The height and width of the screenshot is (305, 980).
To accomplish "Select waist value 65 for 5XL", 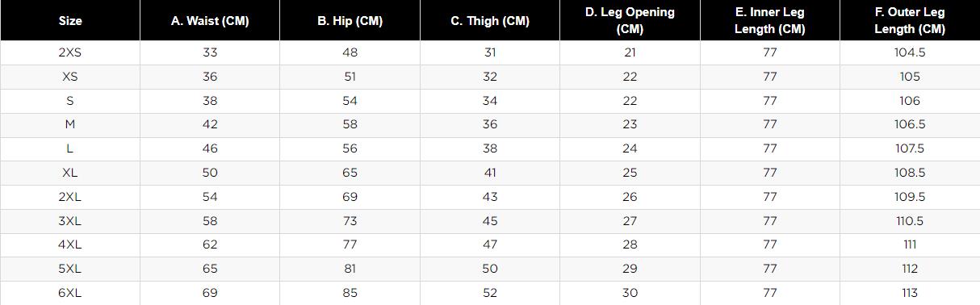I will click(x=210, y=269).
